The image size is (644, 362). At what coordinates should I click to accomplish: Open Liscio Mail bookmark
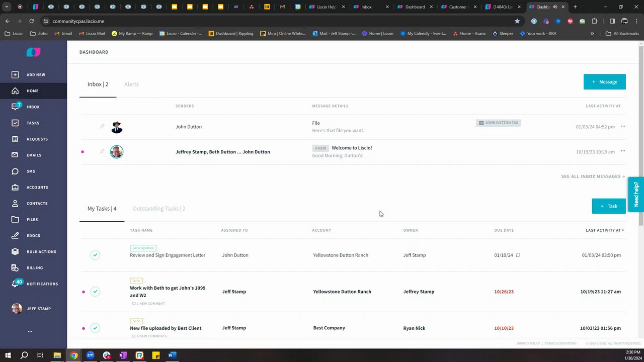(x=92, y=34)
